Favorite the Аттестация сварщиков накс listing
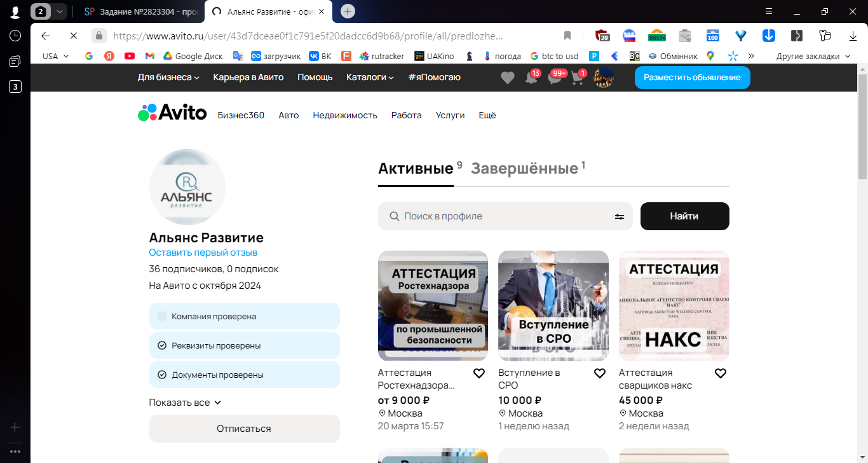 coord(721,373)
